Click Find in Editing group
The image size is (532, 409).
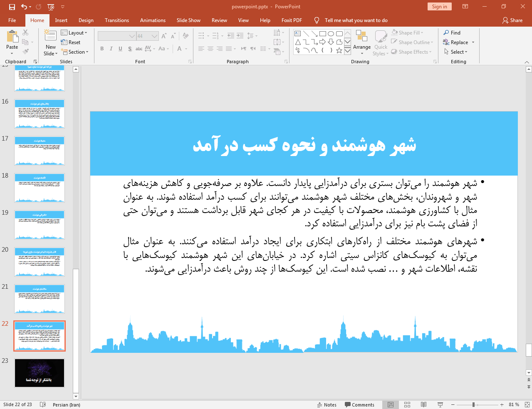tap(452, 33)
